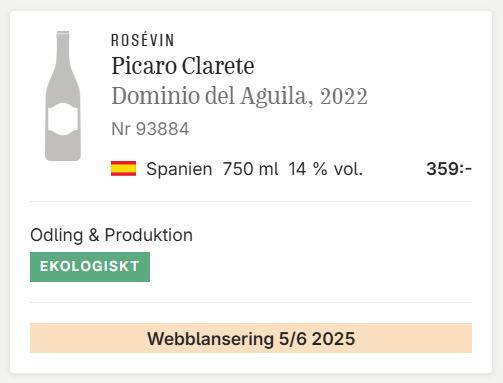Click the neck of the bottle icon
The height and width of the screenshot is (383, 503).
[63, 48]
